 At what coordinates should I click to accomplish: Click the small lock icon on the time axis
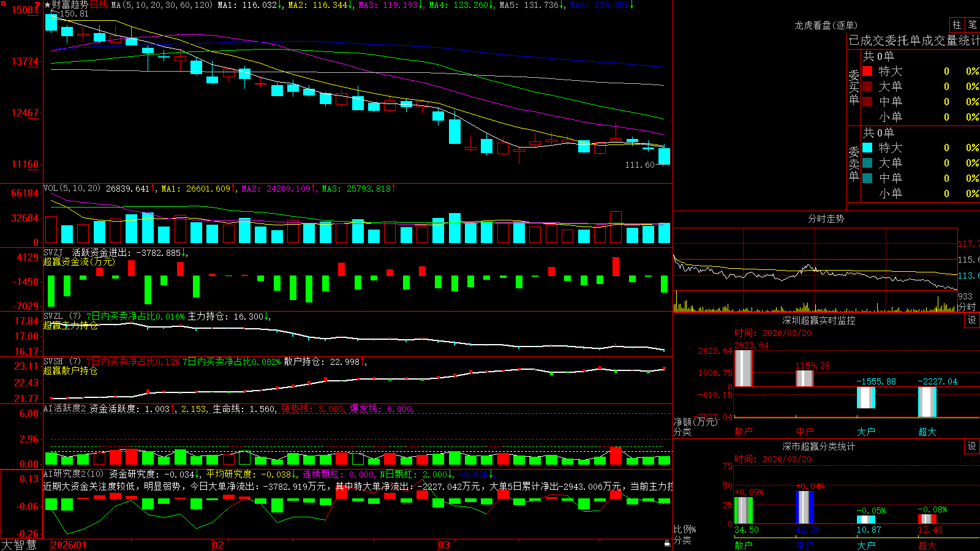pyautogui.click(x=667, y=543)
